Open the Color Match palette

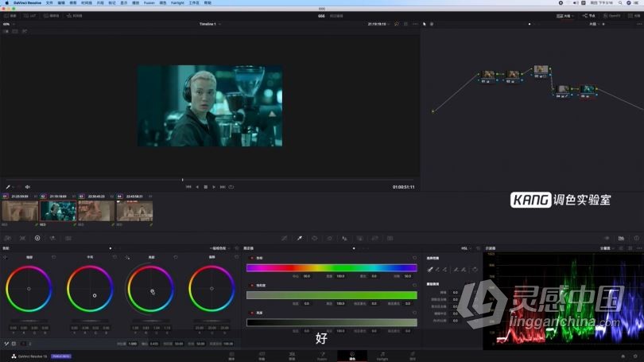pyautogui.click(x=22, y=239)
